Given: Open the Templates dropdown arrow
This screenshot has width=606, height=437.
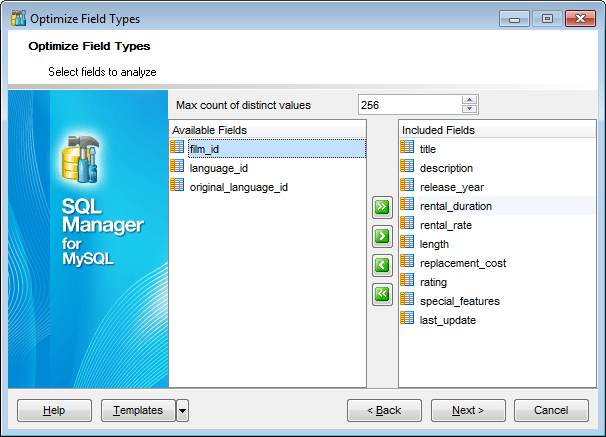Looking at the screenshot, I should coord(182,410).
